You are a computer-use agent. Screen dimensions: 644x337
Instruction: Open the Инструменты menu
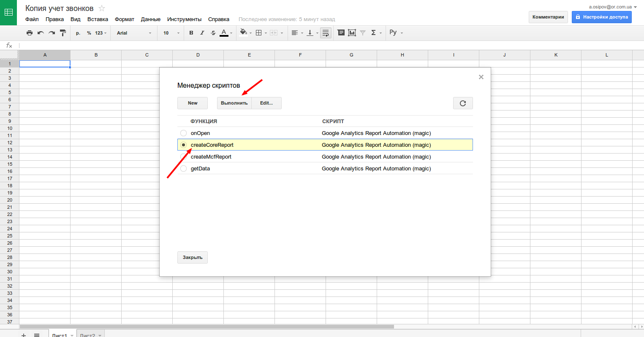pos(184,19)
